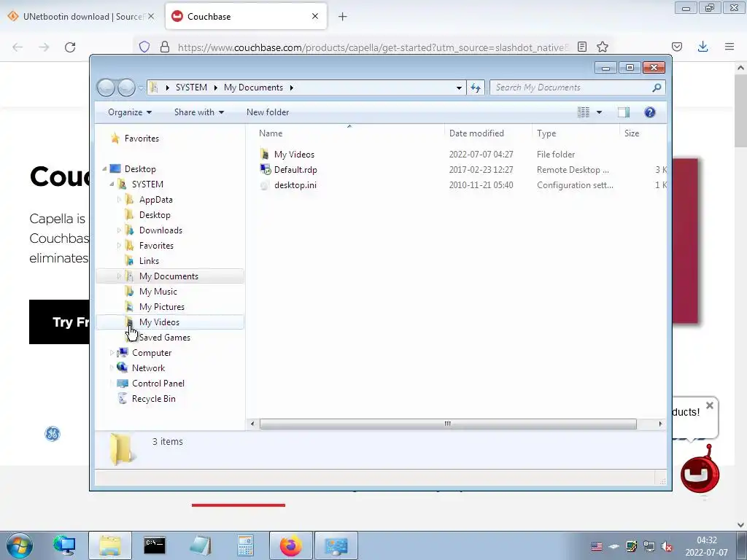Open a new Firefox tab

(x=343, y=17)
